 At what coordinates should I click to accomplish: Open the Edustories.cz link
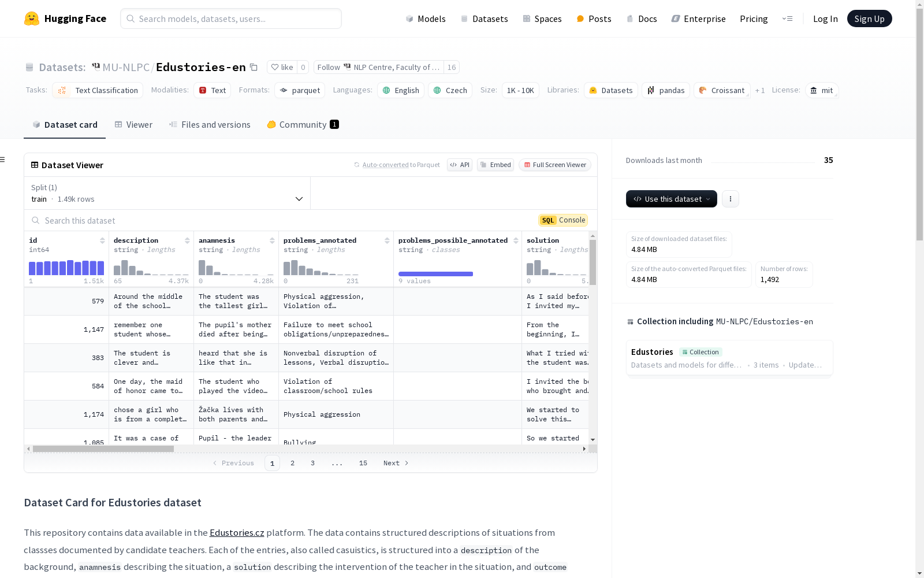(237, 533)
